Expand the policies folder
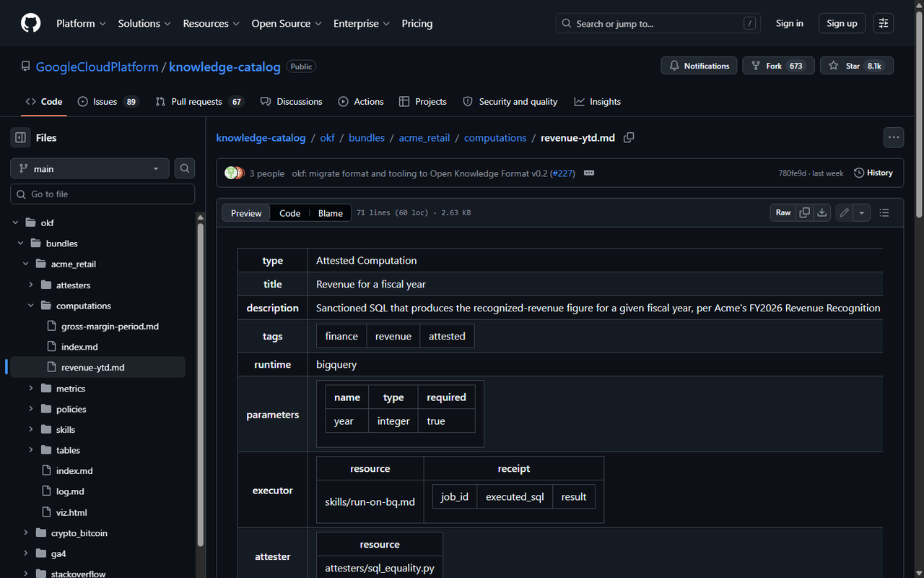Viewport: 924px width, 578px height. point(31,409)
